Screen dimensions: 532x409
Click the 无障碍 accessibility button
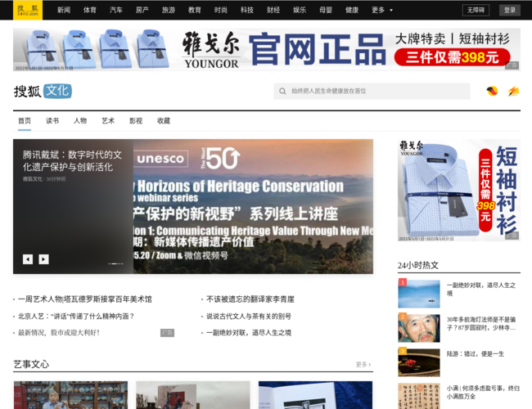point(476,10)
